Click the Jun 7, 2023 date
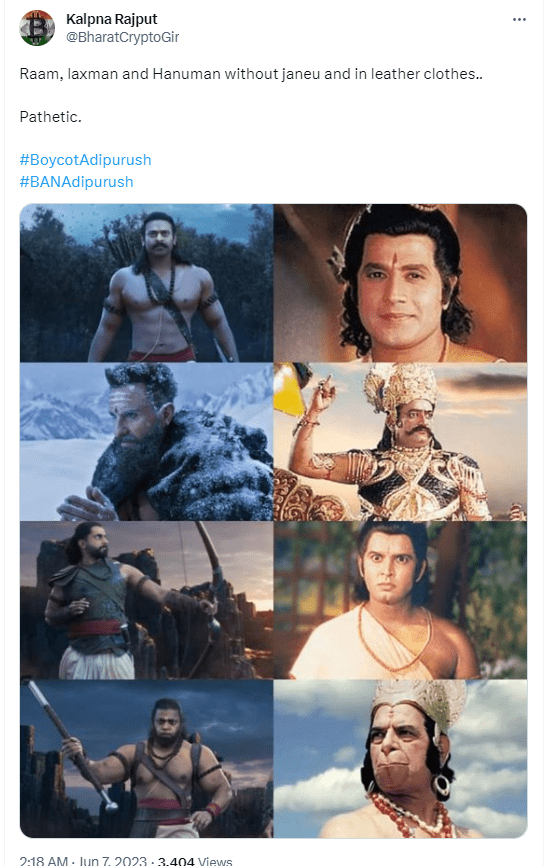Viewport: 552px width, 866px height. (x=113, y=860)
